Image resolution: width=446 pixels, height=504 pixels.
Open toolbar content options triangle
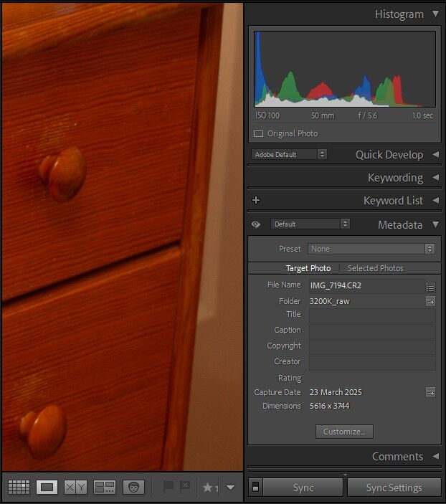(x=230, y=488)
